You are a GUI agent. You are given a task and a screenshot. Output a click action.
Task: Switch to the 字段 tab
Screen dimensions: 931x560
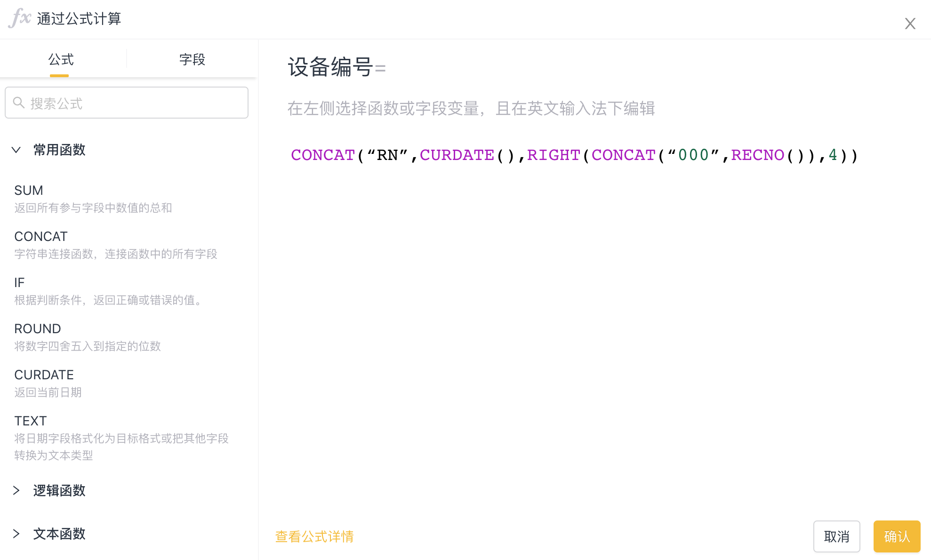click(192, 59)
